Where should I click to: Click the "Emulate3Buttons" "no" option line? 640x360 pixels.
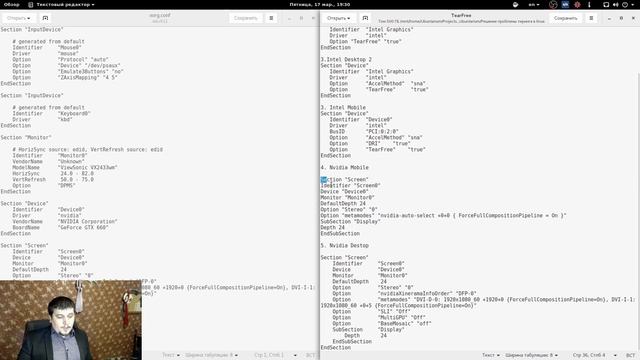coord(68,71)
